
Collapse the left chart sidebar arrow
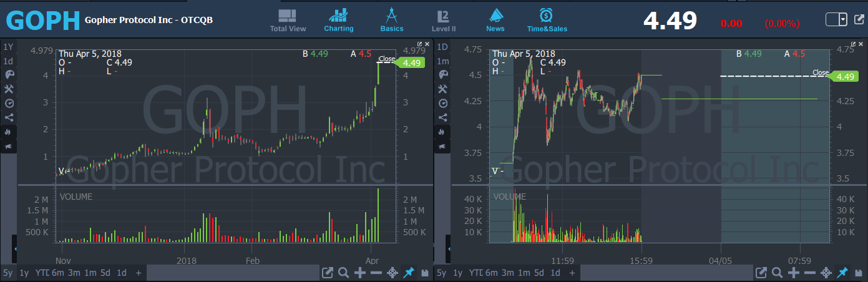[x=14, y=249]
